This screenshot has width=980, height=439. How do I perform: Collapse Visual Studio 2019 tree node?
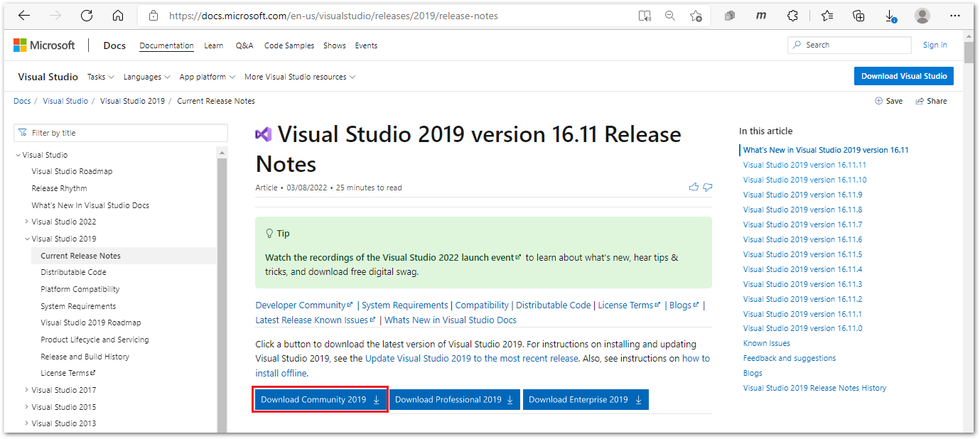[27, 239]
